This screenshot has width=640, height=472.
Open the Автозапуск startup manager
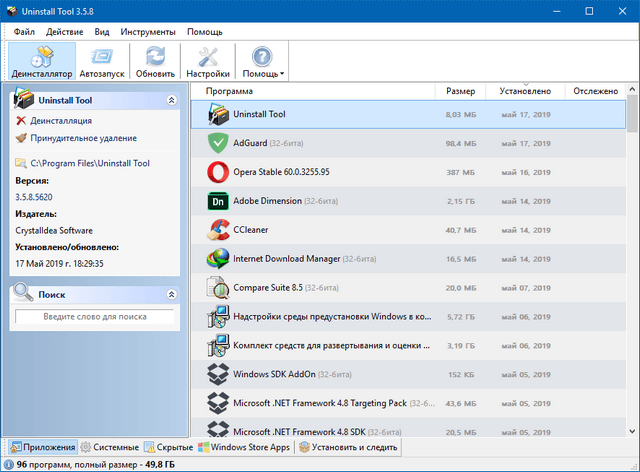point(103,61)
